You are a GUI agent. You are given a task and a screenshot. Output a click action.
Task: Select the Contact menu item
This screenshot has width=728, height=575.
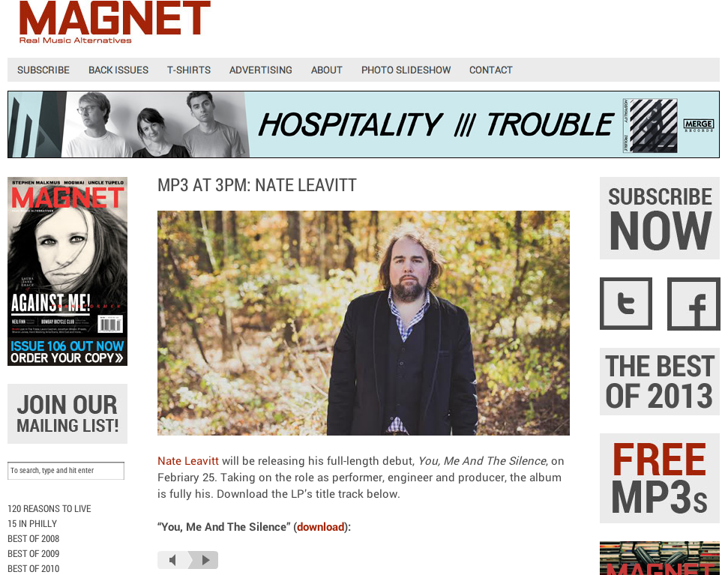coord(491,70)
